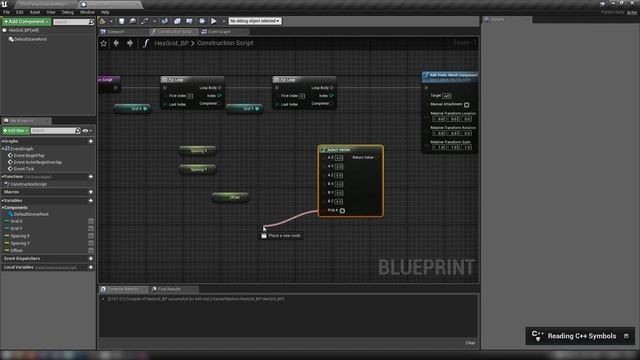The width and height of the screenshot is (640, 360).
Task: Click the Save blueprint toolbar icon
Action: [121, 21]
